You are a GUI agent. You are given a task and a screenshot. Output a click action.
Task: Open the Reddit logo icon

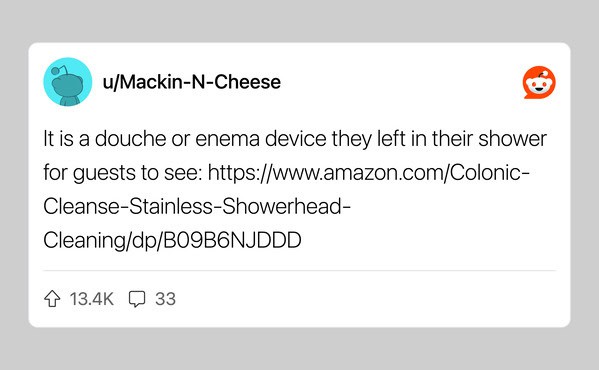click(539, 82)
